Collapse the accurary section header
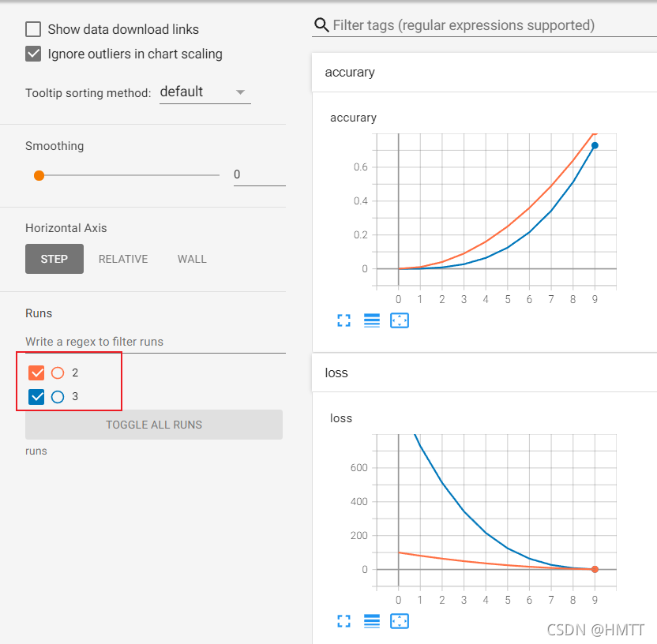 pos(484,73)
